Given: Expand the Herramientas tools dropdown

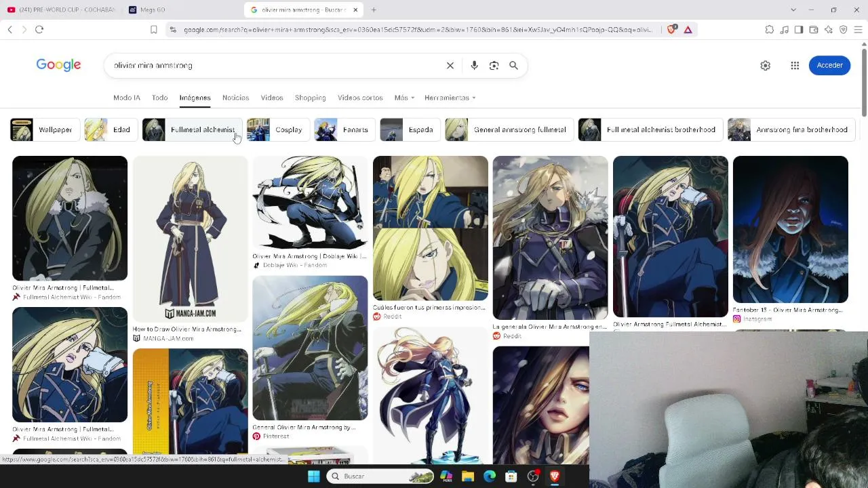Looking at the screenshot, I should pyautogui.click(x=450, y=98).
